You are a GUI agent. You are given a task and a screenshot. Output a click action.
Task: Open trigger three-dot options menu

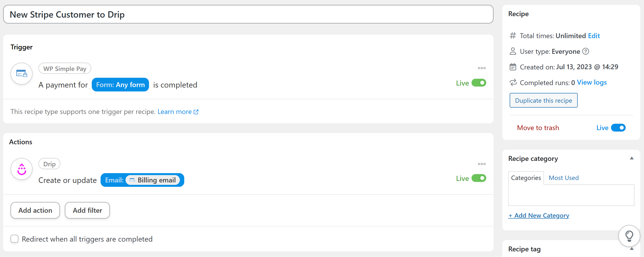tap(482, 68)
